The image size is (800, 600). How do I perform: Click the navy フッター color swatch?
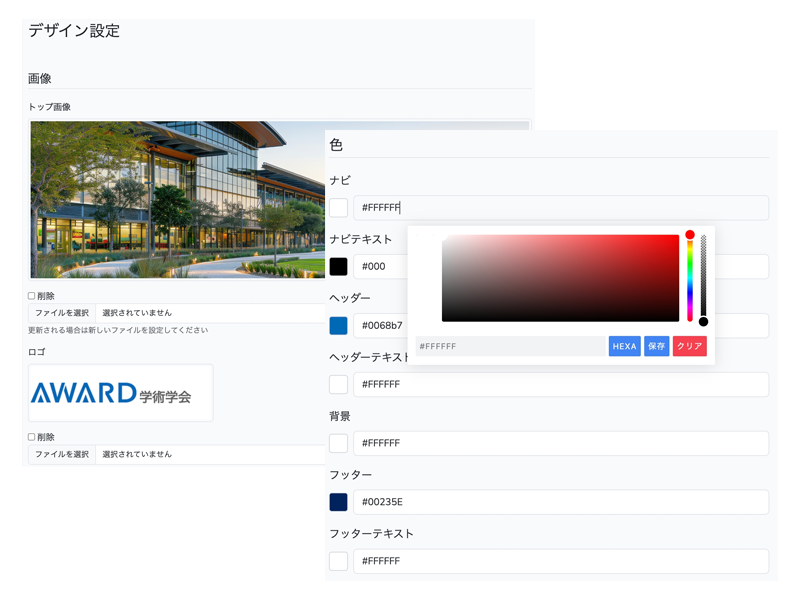coord(339,502)
